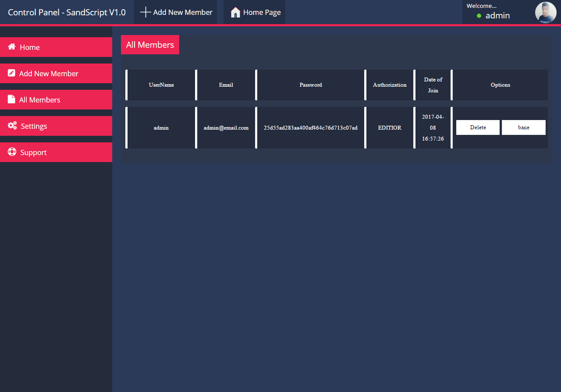Image resolution: width=561 pixels, height=392 pixels.
Task: Click the All Members panel heading
Action: tap(150, 45)
